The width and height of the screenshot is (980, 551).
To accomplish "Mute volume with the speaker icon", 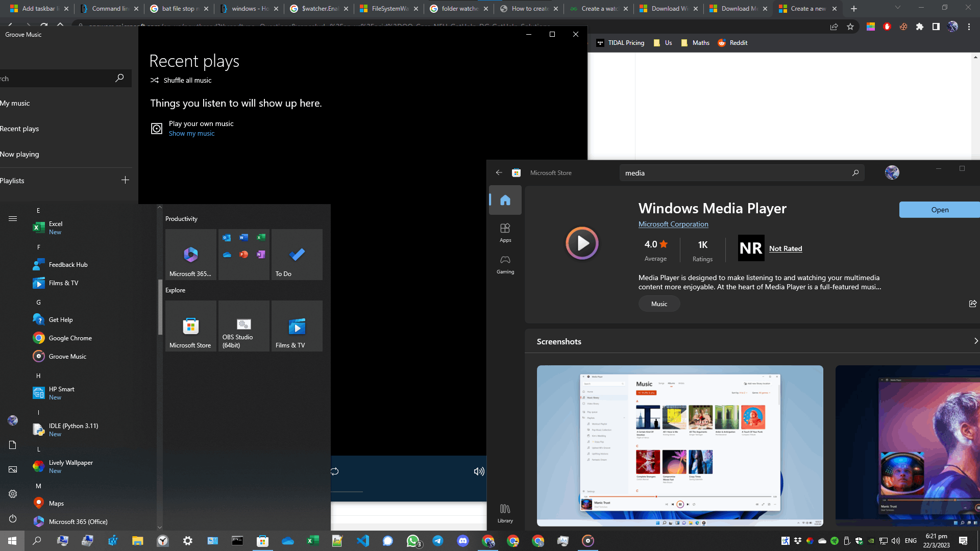I will coord(478,471).
